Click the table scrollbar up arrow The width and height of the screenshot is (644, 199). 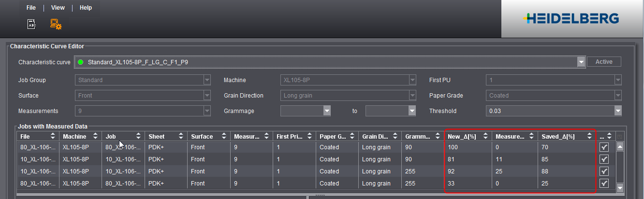(620, 146)
